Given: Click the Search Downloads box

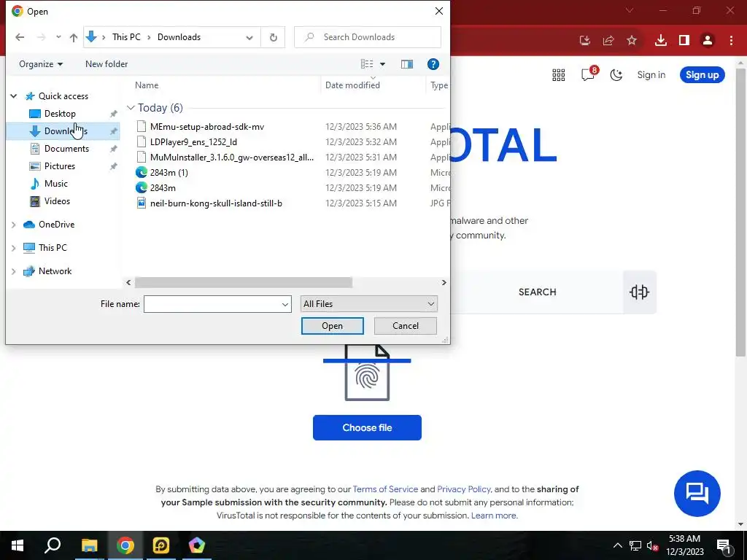Looking at the screenshot, I should click(368, 37).
